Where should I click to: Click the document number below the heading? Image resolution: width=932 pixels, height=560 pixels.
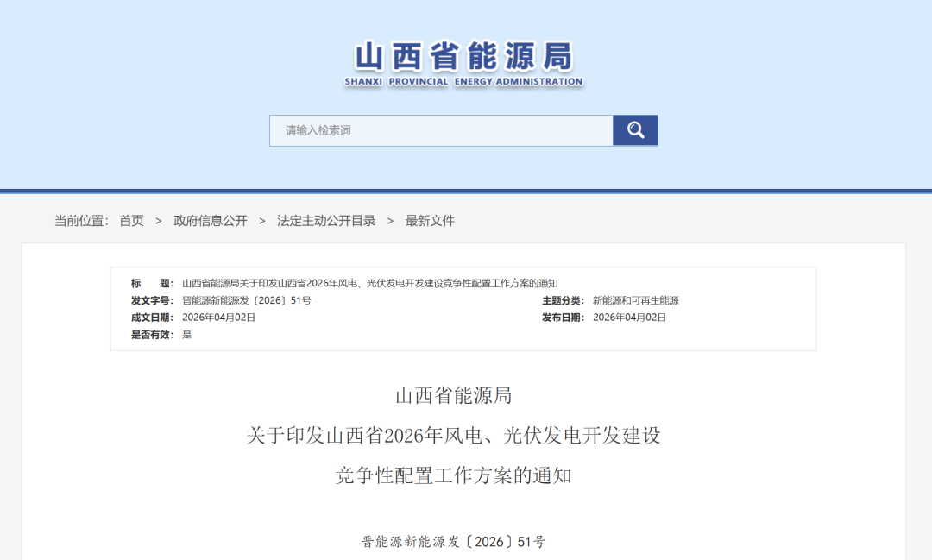(454, 542)
